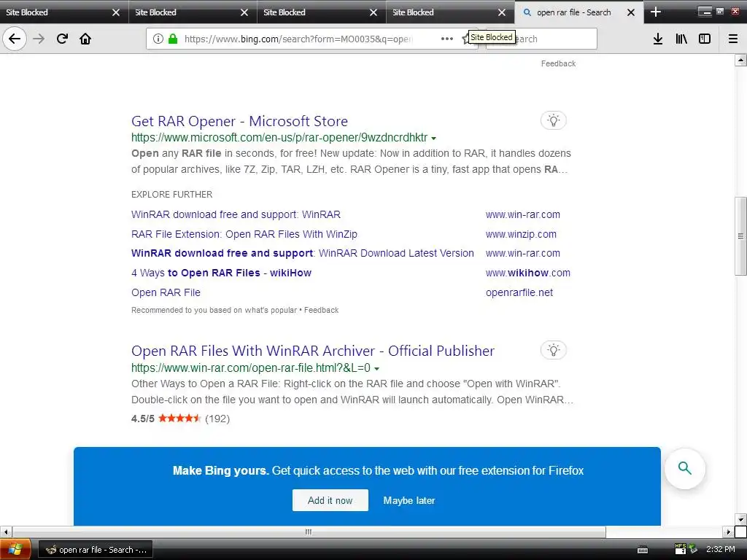747x560 pixels.
Task: Click www.winzip.com domain link
Action: (x=521, y=234)
